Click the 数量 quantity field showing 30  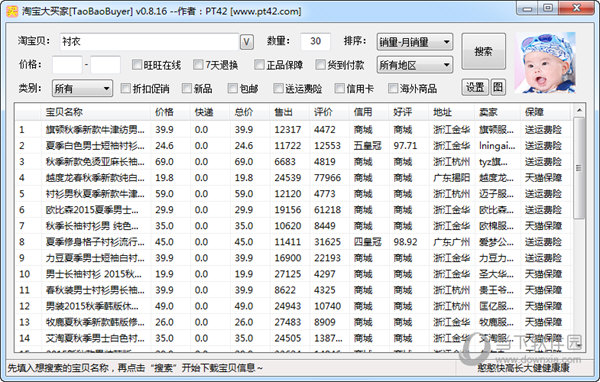(315, 41)
